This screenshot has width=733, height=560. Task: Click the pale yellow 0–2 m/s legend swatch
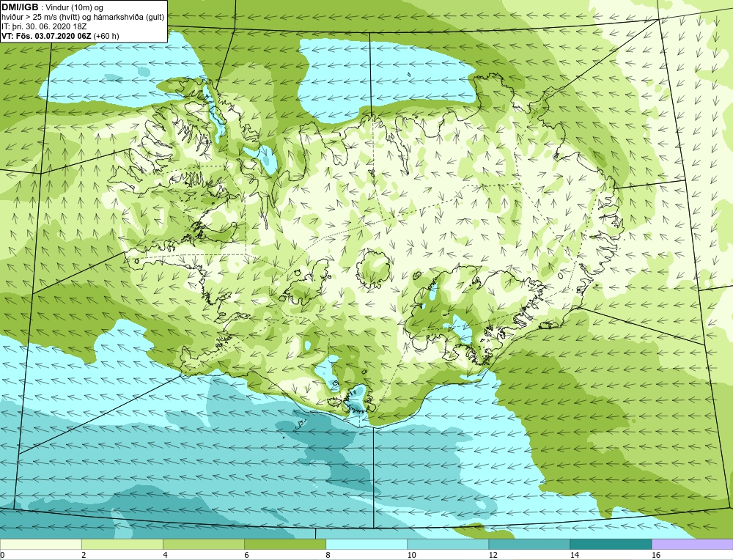[40, 544]
